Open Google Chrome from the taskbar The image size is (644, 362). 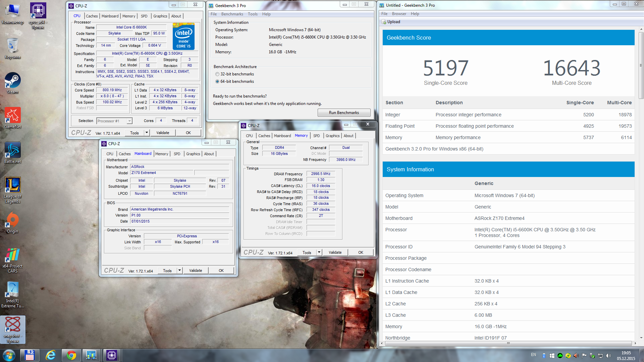71,355
